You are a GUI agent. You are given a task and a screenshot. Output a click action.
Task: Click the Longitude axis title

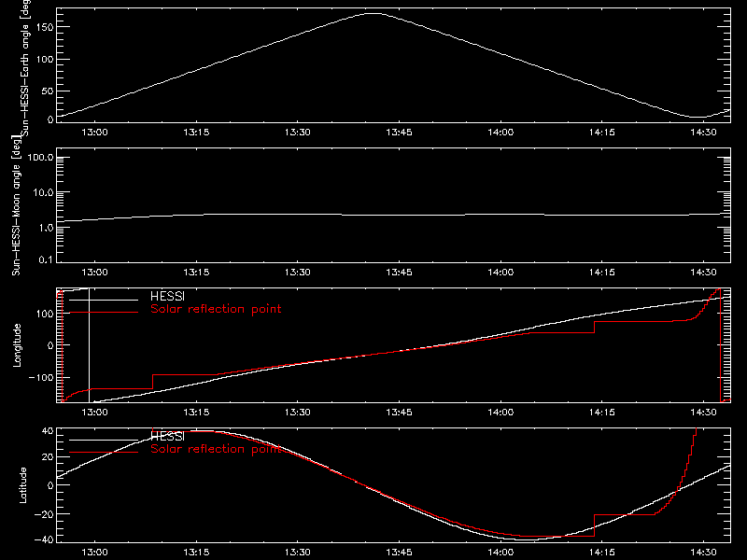tap(17, 345)
